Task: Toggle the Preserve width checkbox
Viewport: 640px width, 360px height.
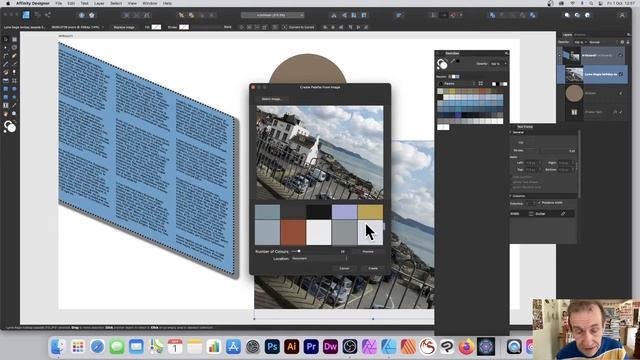Action: click(539, 203)
